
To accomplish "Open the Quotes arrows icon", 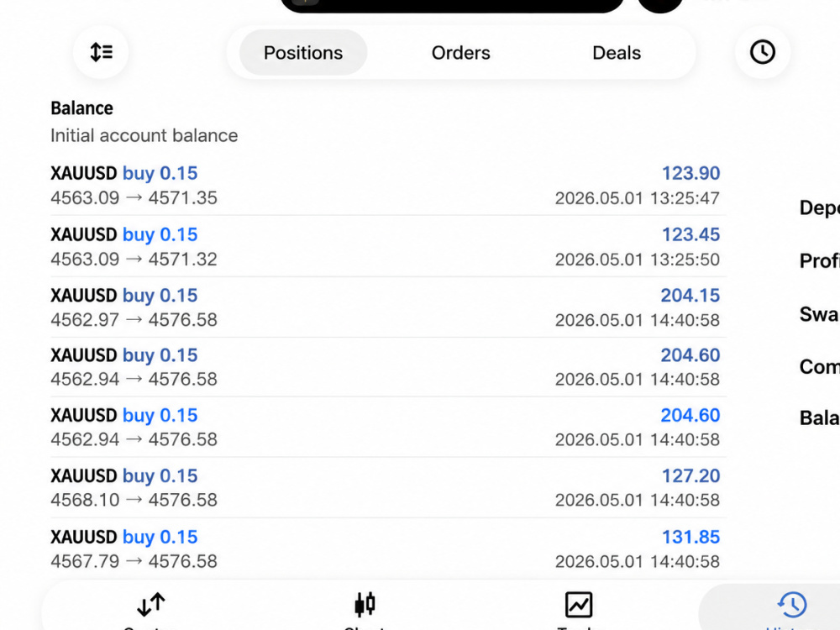I will coord(150,605).
